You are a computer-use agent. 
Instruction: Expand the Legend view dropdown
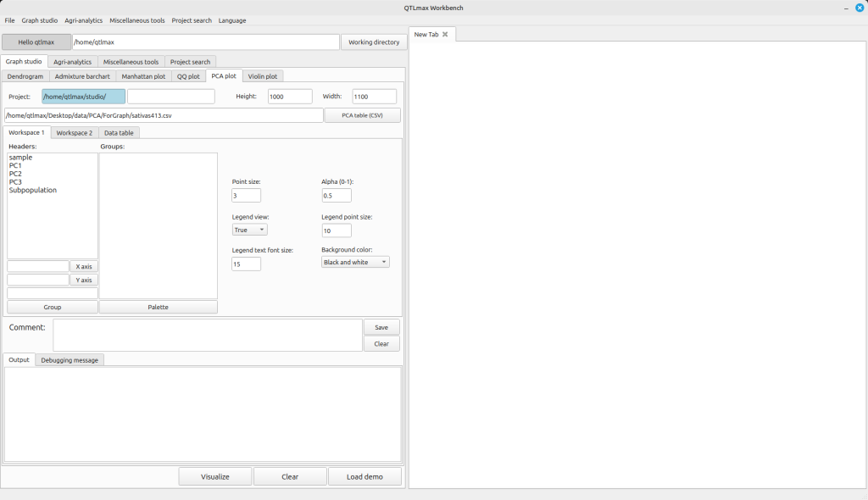249,230
